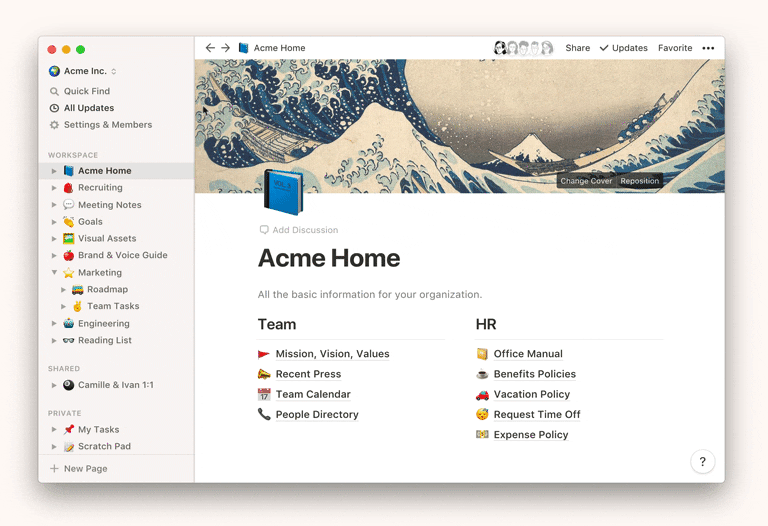Collapse the Marketing sidebar section

pyautogui.click(x=55, y=272)
